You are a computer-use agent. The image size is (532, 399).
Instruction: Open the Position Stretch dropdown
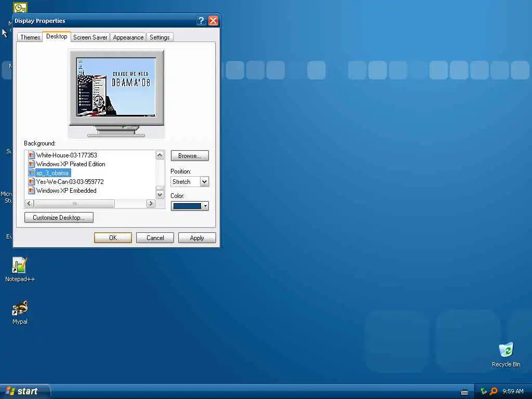pyautogui.click(x=204, y=182)
